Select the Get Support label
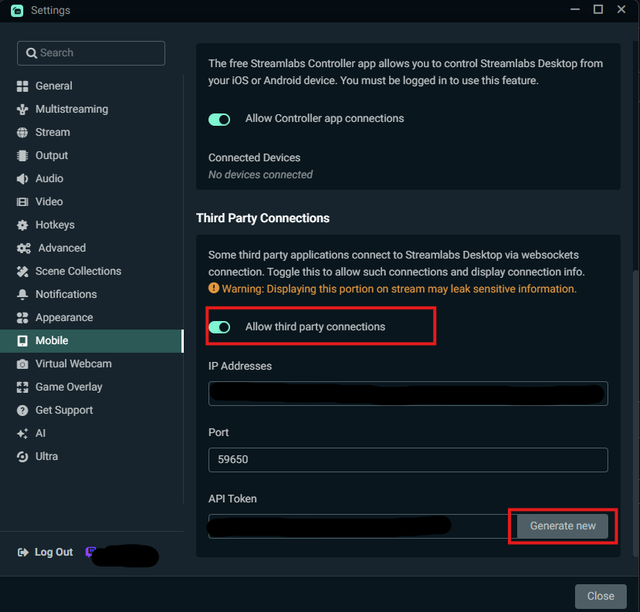640x612 pixels. pos(64,410)
